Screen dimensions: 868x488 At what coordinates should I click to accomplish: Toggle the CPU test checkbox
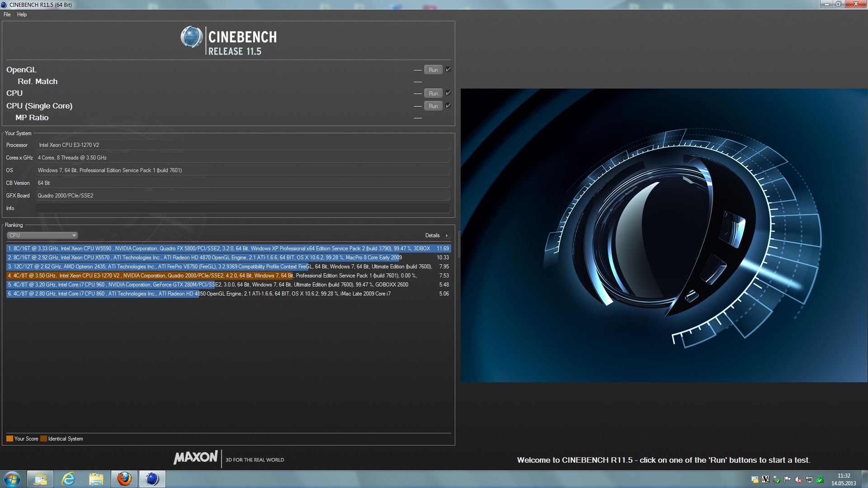pos(448,93)
